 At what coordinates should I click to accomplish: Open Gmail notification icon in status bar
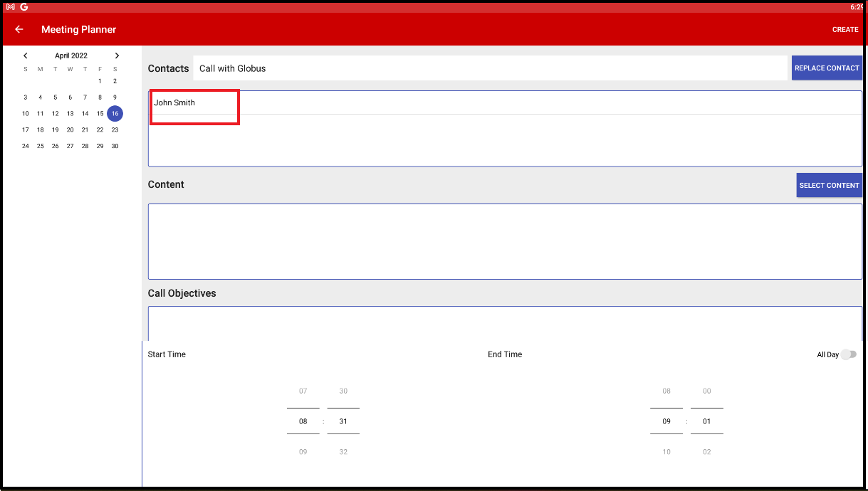pyautogui.click(x=11, y=6)
